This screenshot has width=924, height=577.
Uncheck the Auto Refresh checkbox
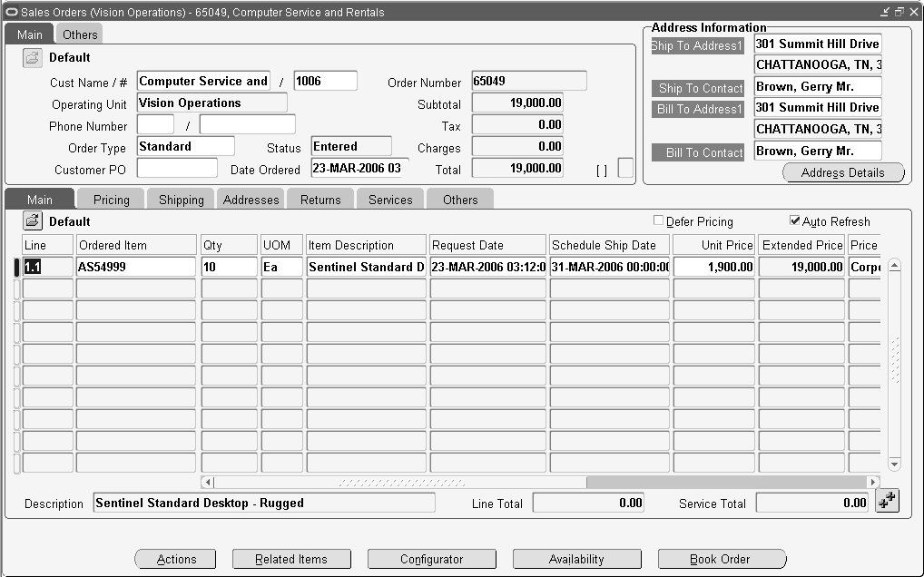(795, 220)
